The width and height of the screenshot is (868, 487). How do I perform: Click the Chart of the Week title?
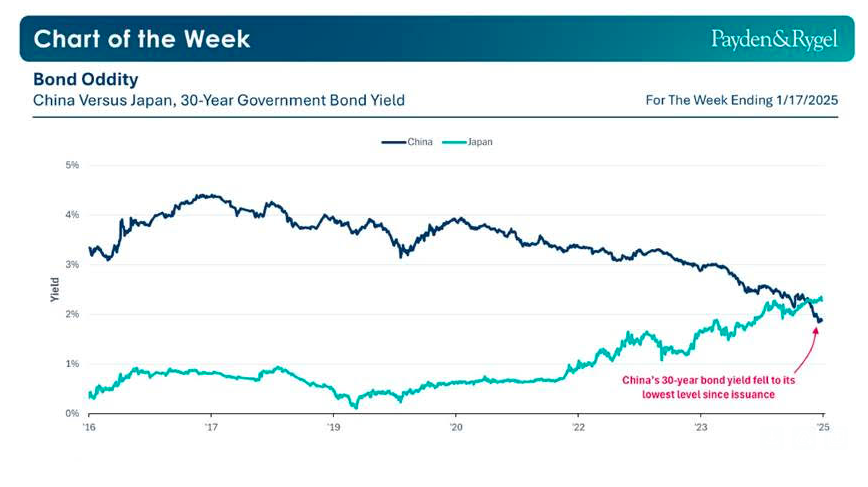142,39
